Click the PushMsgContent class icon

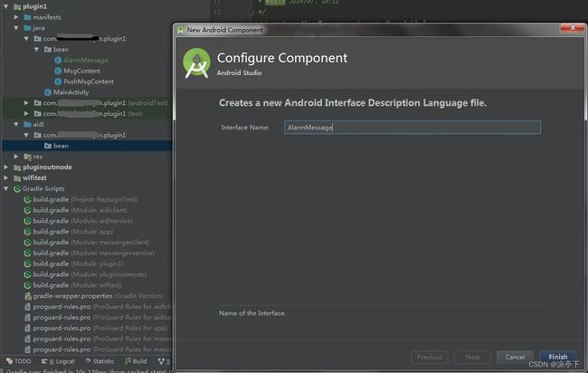pyautogui.click(x=58, y=81)
